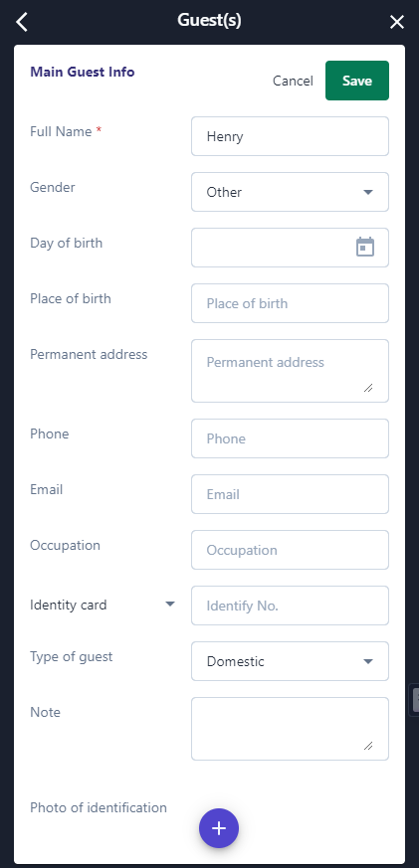Click the Day of birth date field
The height and width of the screenshot is (868, 419).
pos(290,248)
